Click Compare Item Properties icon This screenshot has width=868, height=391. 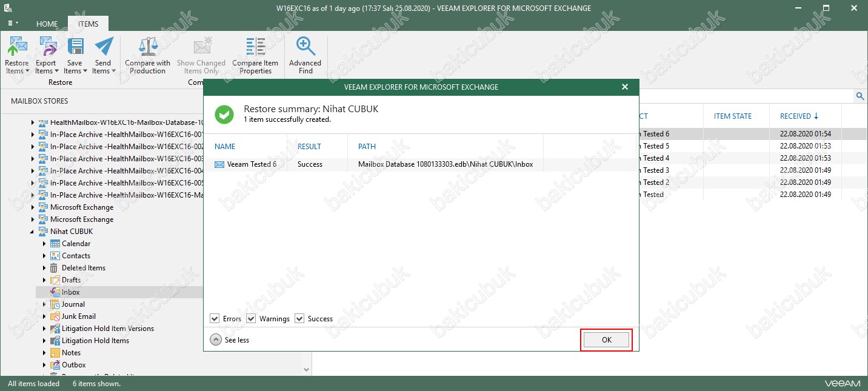[255, 47]
